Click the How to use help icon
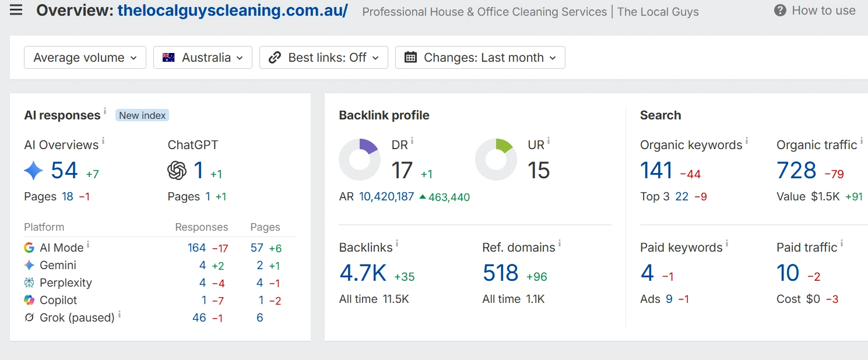The height and width of the screenshot is (360, 868). (780, 10)
